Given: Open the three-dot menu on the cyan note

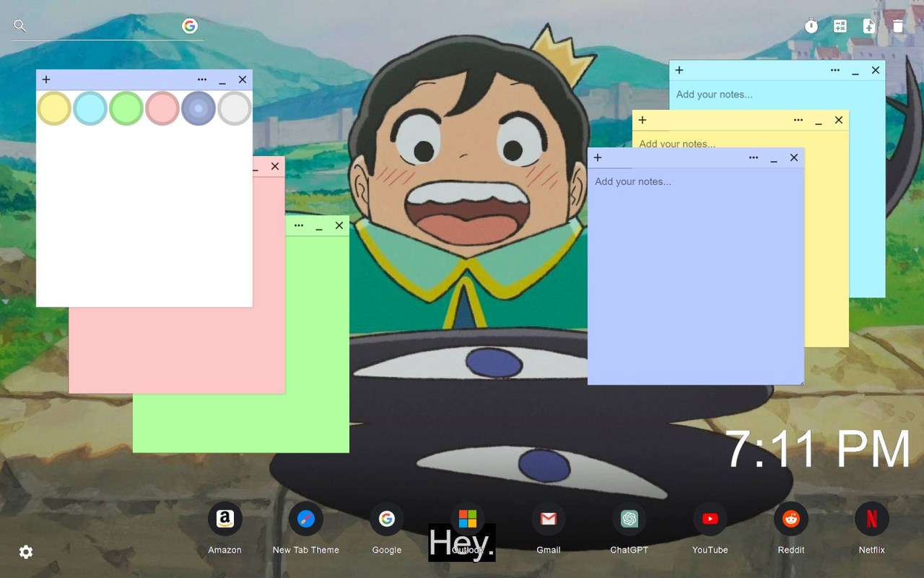Looking at the screenshot, I should [x=835, y=70].
